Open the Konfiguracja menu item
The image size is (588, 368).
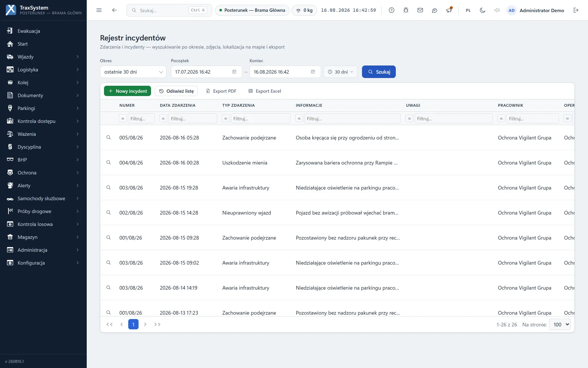pos(43,263)
